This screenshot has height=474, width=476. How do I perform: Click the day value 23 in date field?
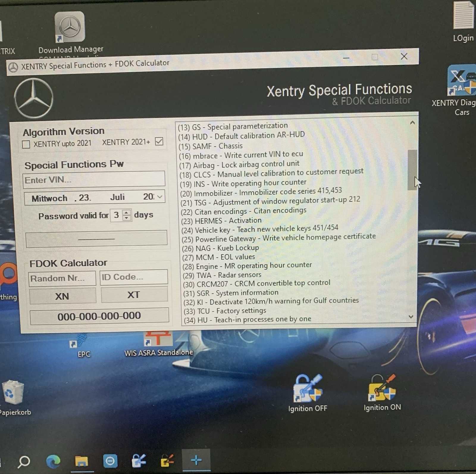tap(84, 198)
